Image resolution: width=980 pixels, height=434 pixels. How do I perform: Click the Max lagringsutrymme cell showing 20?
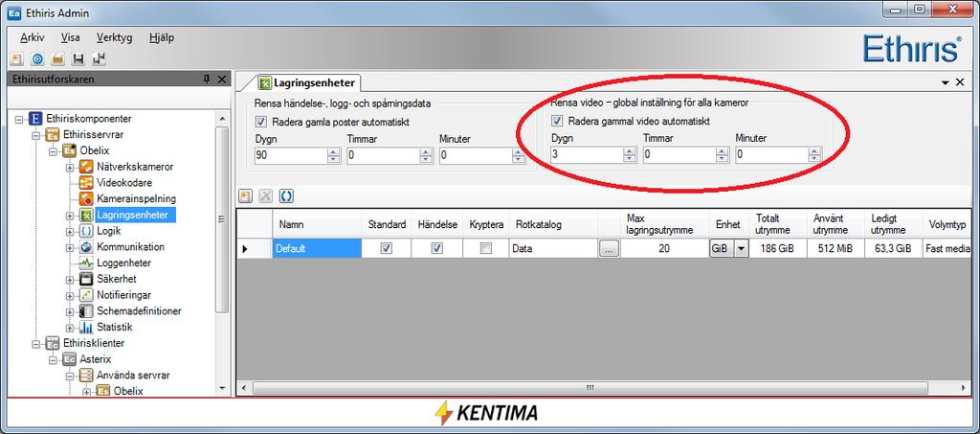click(664, 248)
